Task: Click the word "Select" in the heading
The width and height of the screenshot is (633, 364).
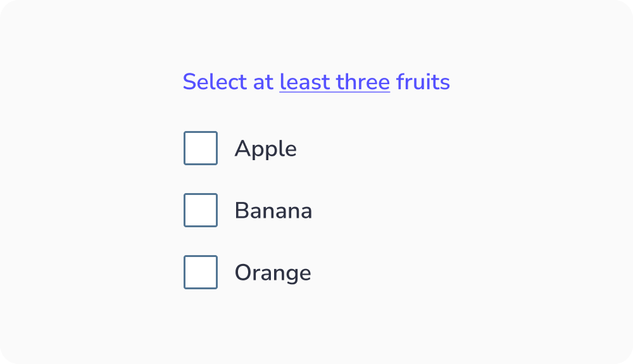Action: [x=214, y=82]
